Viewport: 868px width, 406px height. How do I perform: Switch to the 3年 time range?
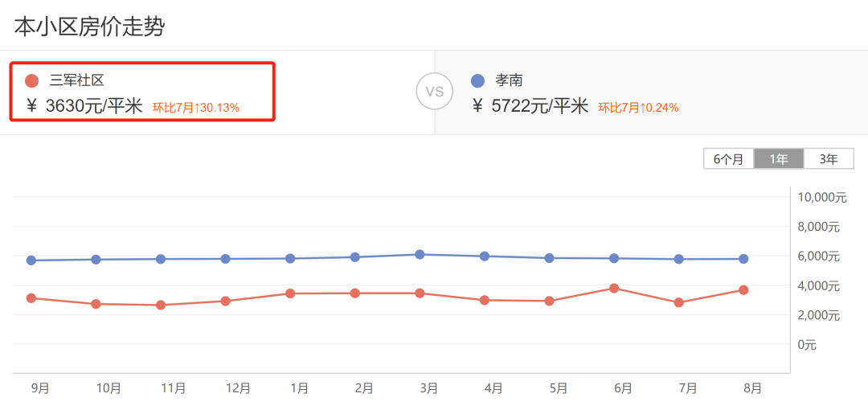click(x=829, y=159)
